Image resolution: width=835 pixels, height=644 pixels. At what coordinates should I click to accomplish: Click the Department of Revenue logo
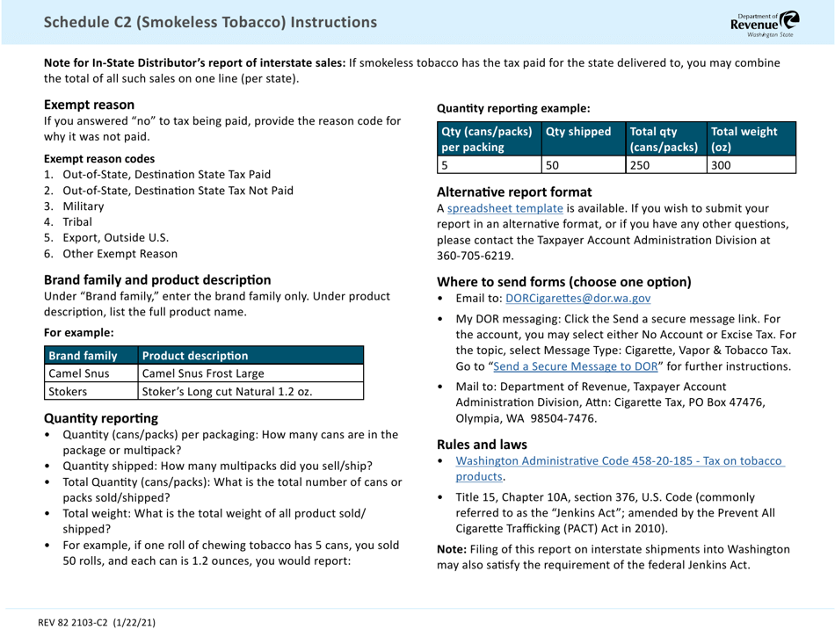click(765, 25)
